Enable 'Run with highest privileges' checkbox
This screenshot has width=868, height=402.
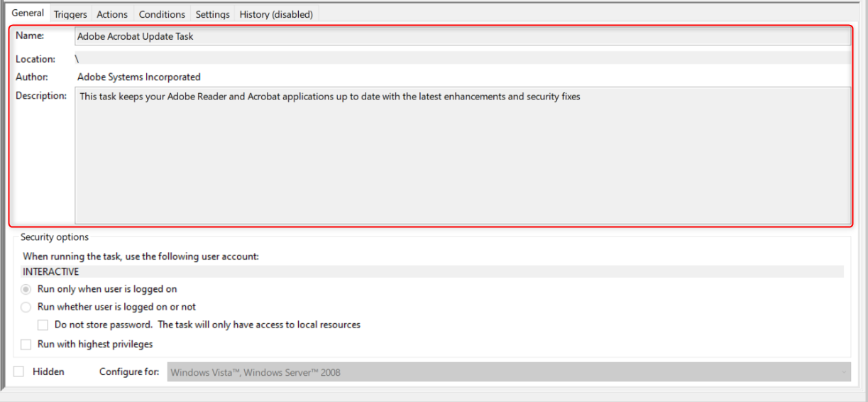point(26,344)
